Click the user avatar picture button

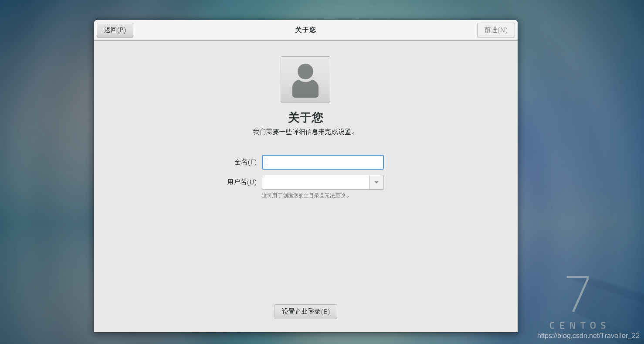click(x=305, y=79)
